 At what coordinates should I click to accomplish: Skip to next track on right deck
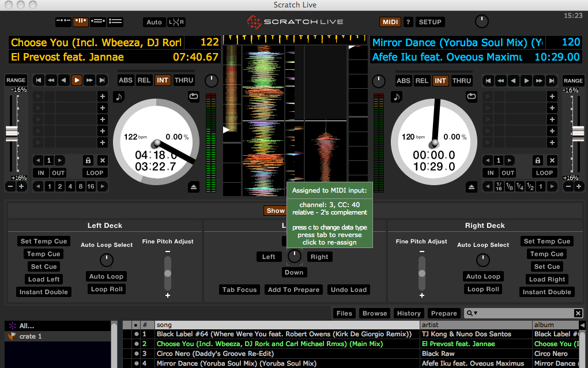point(552,80)
